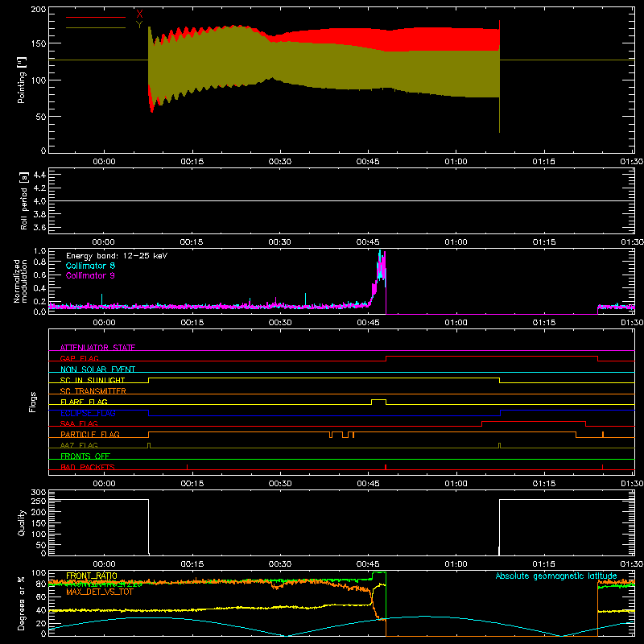Click the SC_IN_SUNLIGHT flag label
Viewport: 644px width, 644px height.
click(93, 380)
